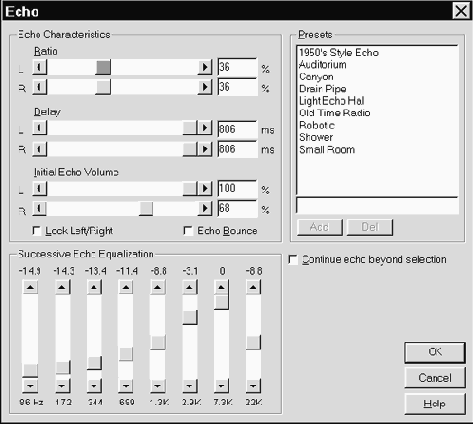473x424 pixels.
Task: Click left arrow of Delay R slider
Action: tap(40, 148)
